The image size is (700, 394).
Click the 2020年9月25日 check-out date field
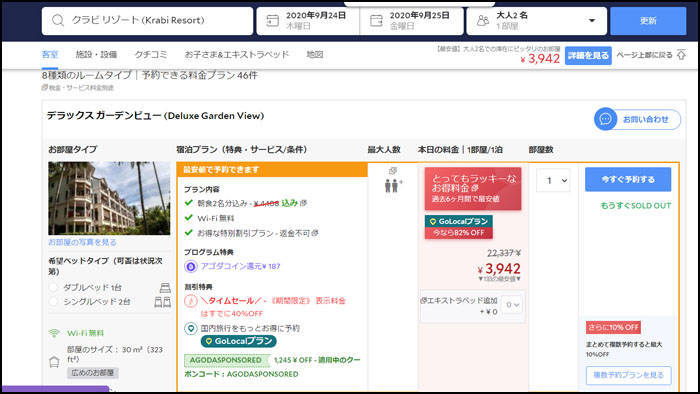412,21
